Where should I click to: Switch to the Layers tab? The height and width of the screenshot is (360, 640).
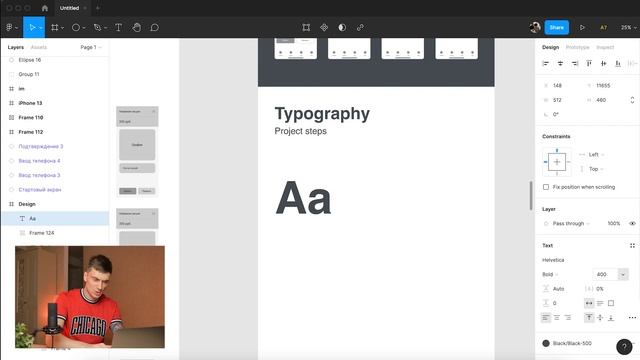click(16, 47)
